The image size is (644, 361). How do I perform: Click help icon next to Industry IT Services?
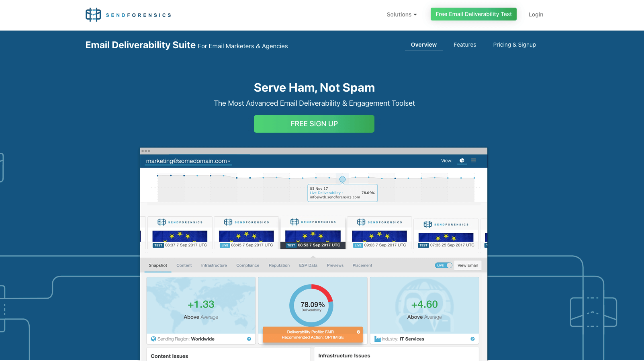tap(472, 339)
